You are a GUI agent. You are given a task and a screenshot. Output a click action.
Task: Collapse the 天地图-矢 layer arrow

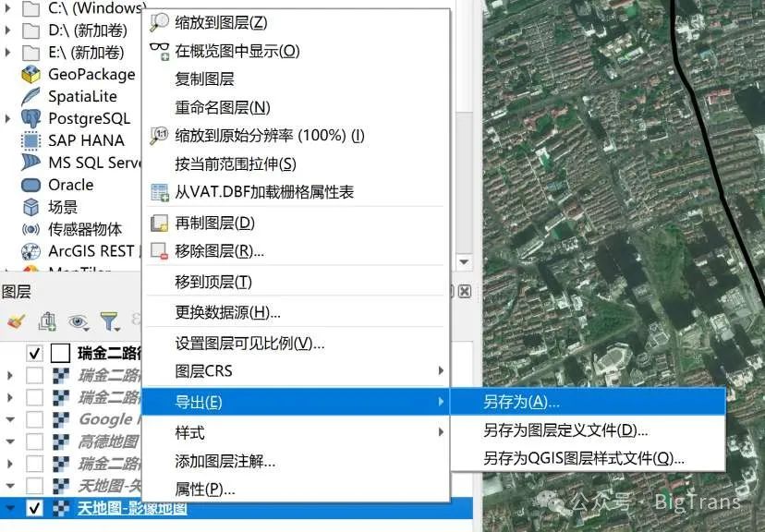(10, 486)
